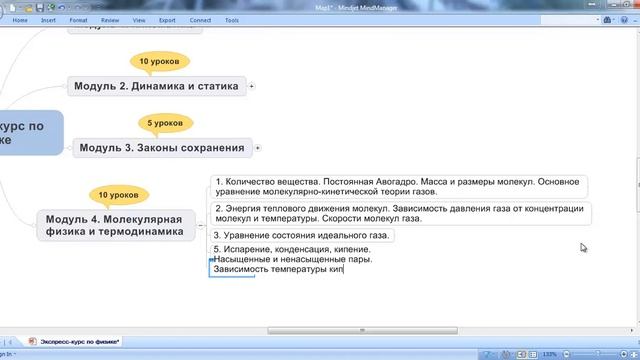
Task: Click the Undo arrow icon
Action: click(x=62, y=7)
